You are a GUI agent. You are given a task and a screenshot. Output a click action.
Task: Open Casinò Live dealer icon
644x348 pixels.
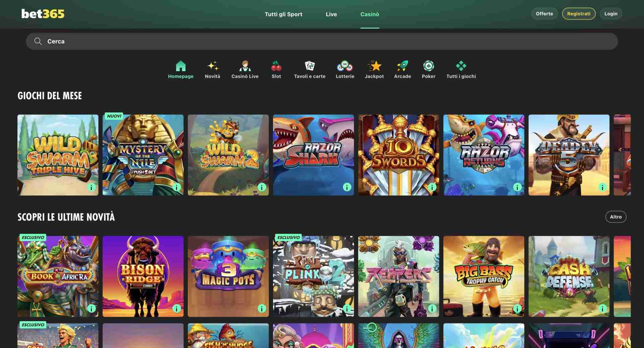point(245,66)
